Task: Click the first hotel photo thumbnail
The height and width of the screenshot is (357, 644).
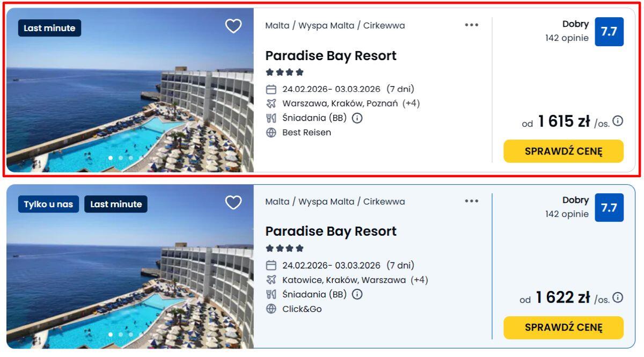Action: tap(130, 90)
